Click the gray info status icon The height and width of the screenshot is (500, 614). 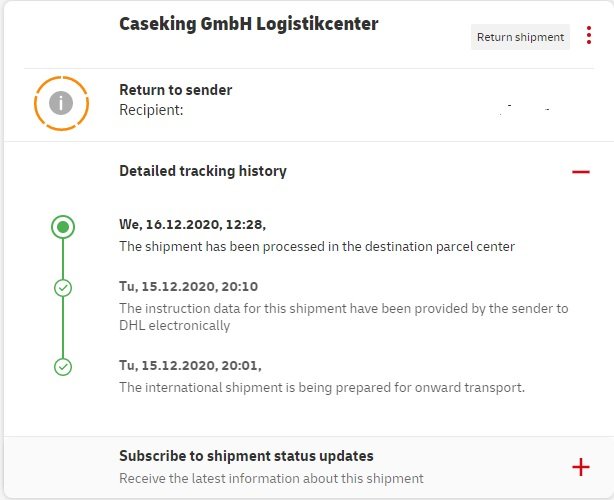[x=61, y=103]
